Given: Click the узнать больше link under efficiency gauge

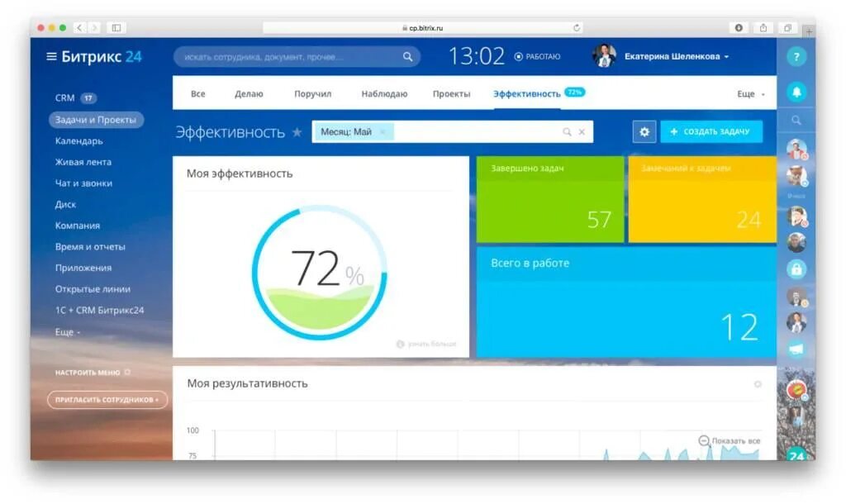Looking at the screenshot, I should [426, 344].
